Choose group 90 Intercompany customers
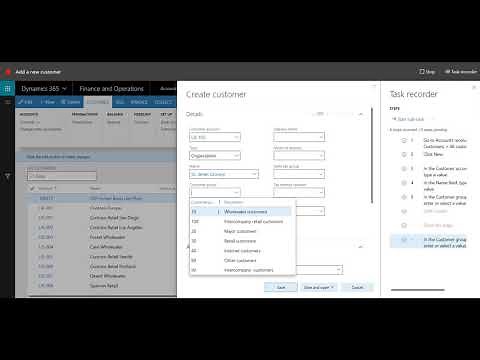480x360 pixels. 241,270
